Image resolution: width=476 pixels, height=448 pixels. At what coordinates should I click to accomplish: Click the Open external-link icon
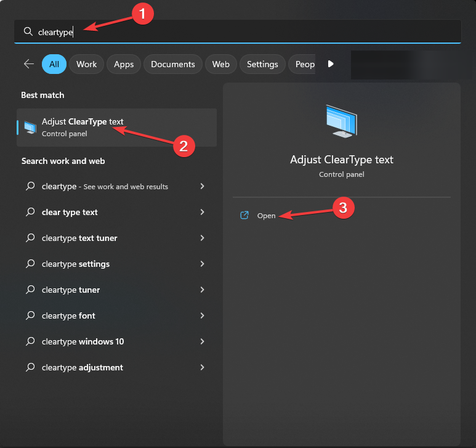pos(244,215)
